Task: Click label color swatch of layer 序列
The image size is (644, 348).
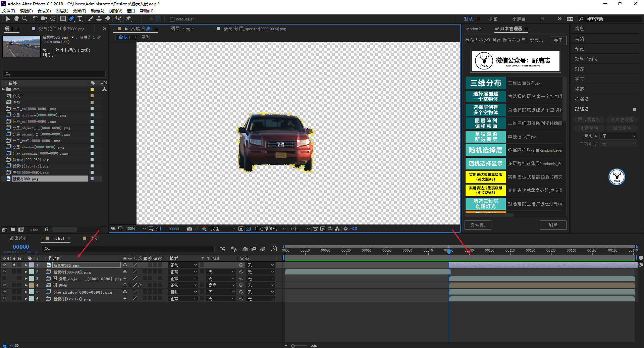Action: coord(32,285)
